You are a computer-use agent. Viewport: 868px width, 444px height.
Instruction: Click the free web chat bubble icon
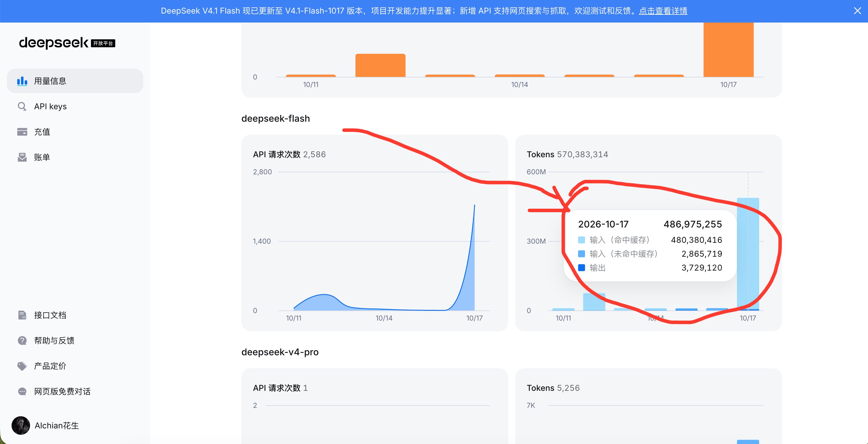(22, 391)
